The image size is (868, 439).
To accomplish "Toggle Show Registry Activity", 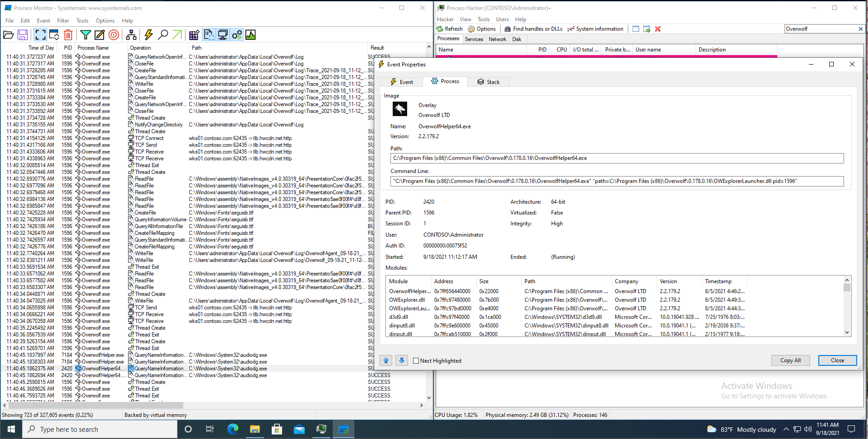I will point(194,35).
